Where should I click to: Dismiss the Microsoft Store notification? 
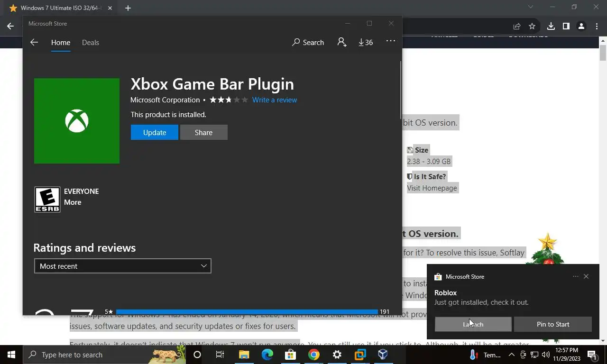click(586, 276)
